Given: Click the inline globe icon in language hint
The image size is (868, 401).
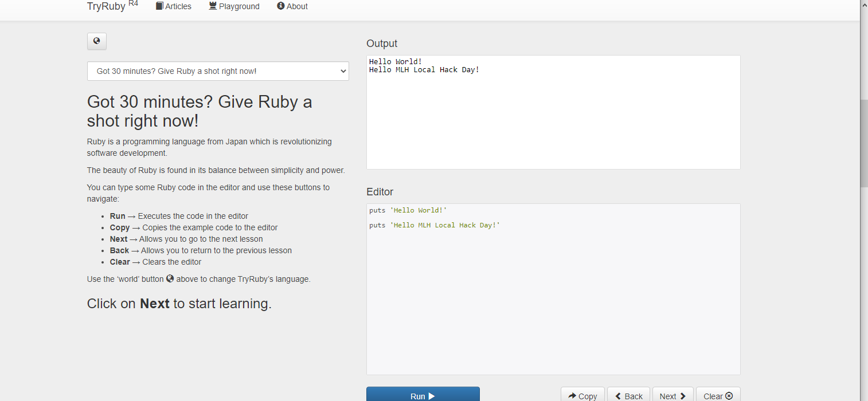Looking at the screenshot, I should [x=170, y=278].
